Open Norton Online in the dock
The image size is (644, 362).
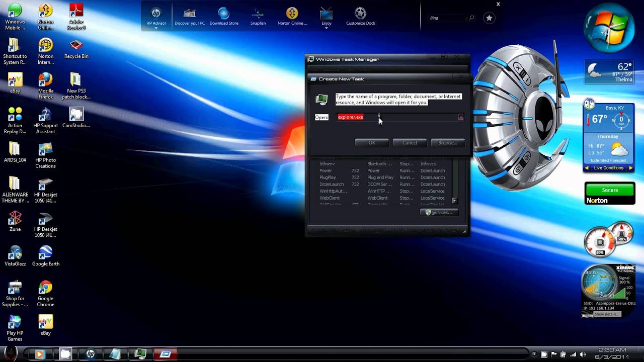tap(292, 16)
